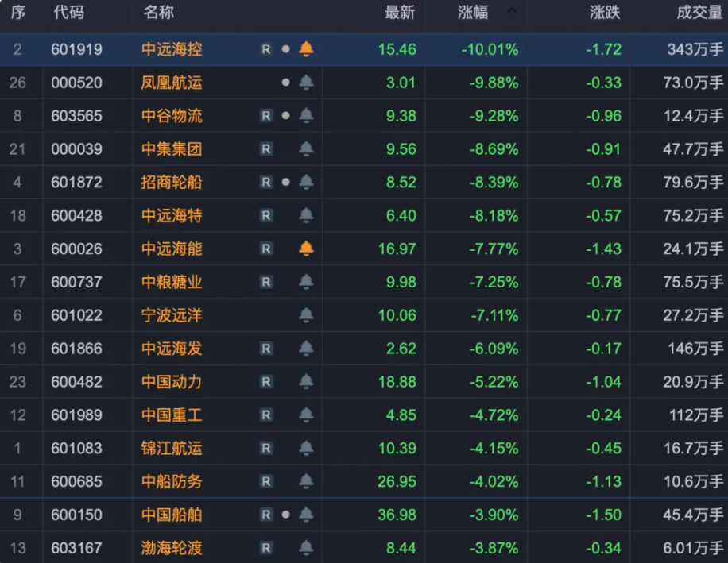Click latest price 36.98
This screenshot has height=563, width=728.
pyautogui.click(x=397, y=515)
